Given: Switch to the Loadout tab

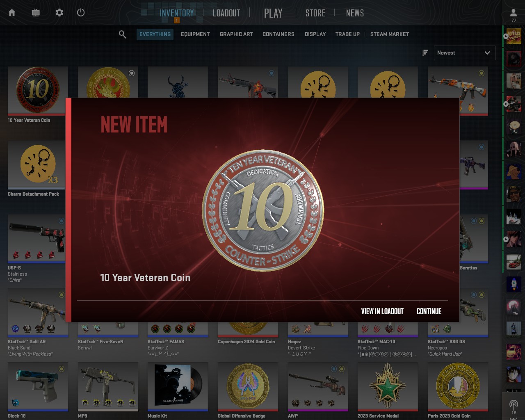Looking at the screenshot, I should coord(226,13).
